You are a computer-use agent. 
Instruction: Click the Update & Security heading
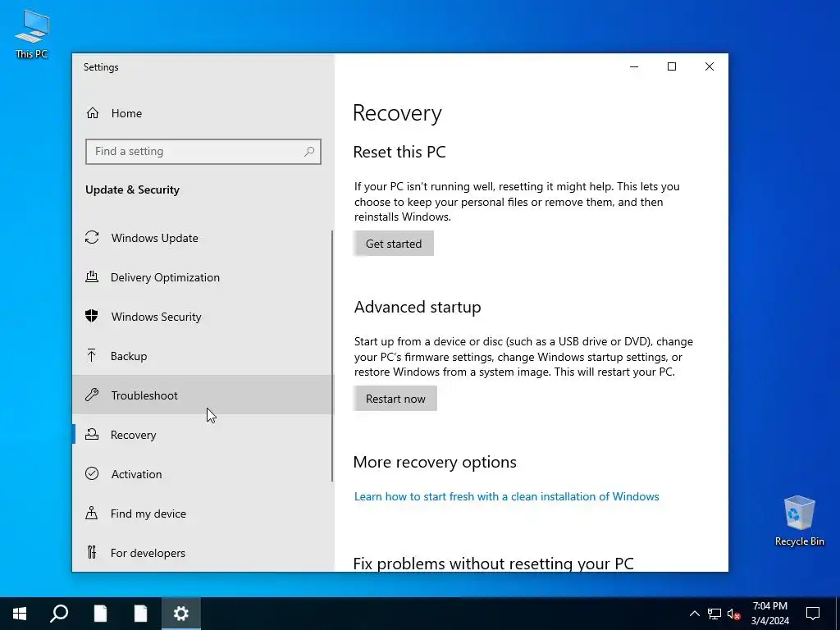pyautogui.click(x=132, y=189)
